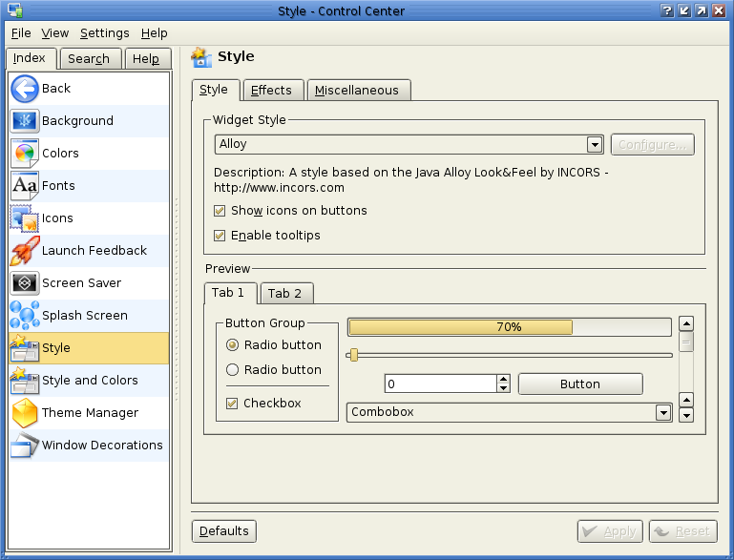This screenshot has height=560, width=734.
Task: Toggle the preview Checkbox option
Action: click(x=232, y=404)
